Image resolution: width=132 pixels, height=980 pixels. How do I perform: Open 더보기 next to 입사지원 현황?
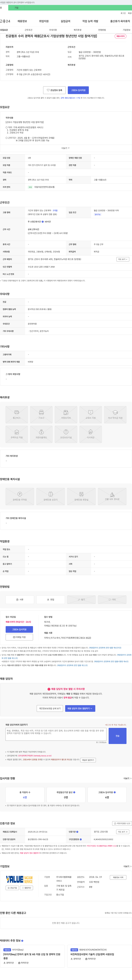tap(127, 779)
